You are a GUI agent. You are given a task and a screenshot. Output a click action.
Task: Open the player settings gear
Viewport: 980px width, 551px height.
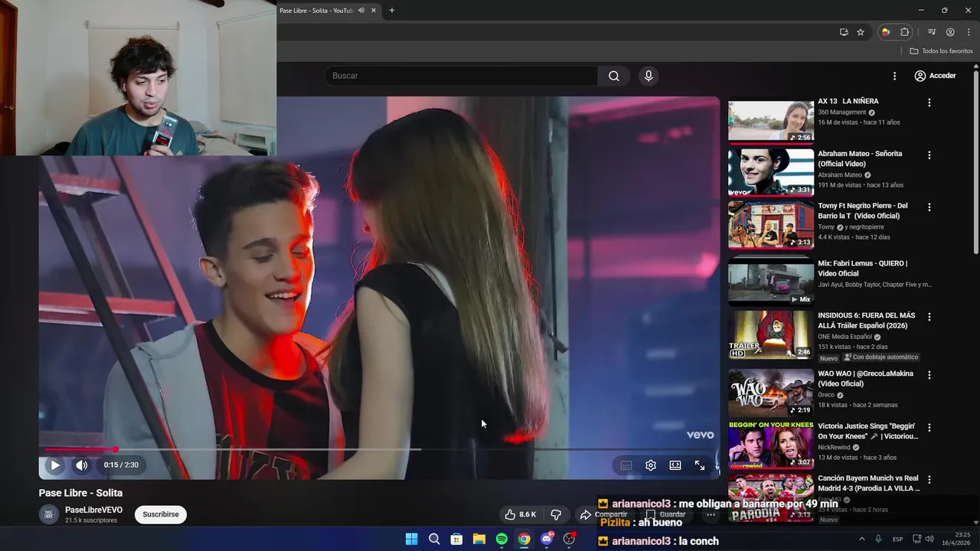pyautogui.click(x=650, y=465)
